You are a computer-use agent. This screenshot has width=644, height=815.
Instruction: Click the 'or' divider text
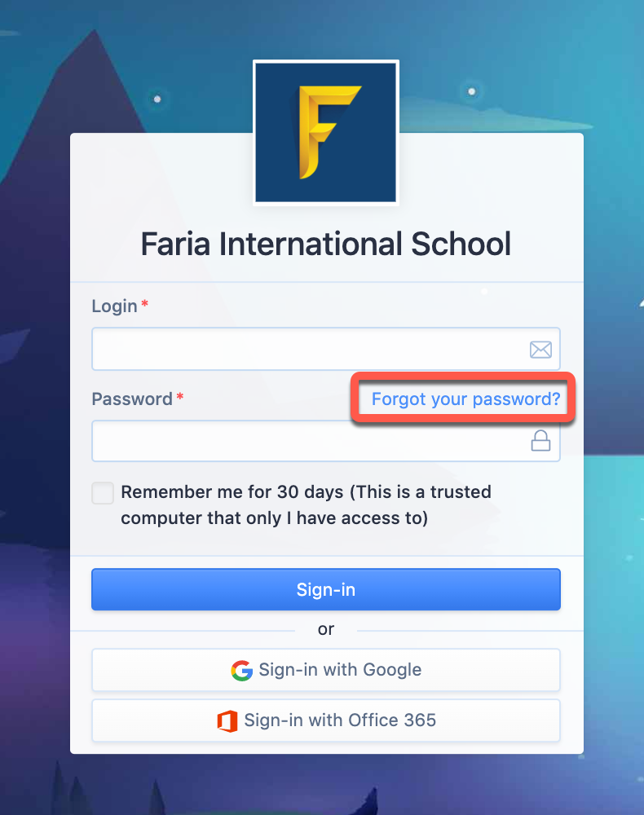[325, 629]
